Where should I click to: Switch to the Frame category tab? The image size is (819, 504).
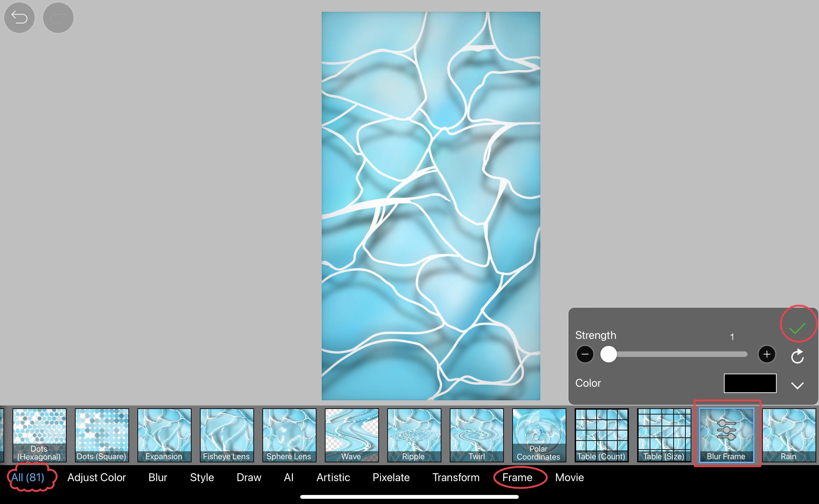point(517,478)
